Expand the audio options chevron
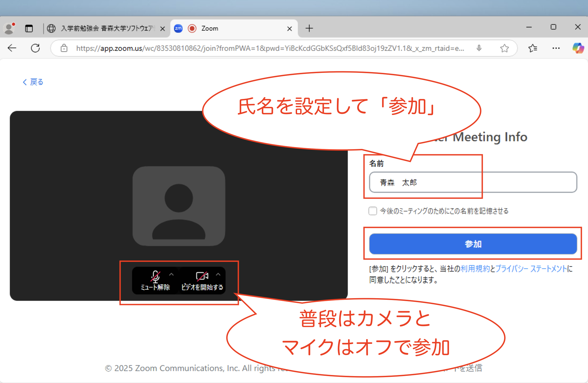588x383 pixels. (x=171, y=274)
